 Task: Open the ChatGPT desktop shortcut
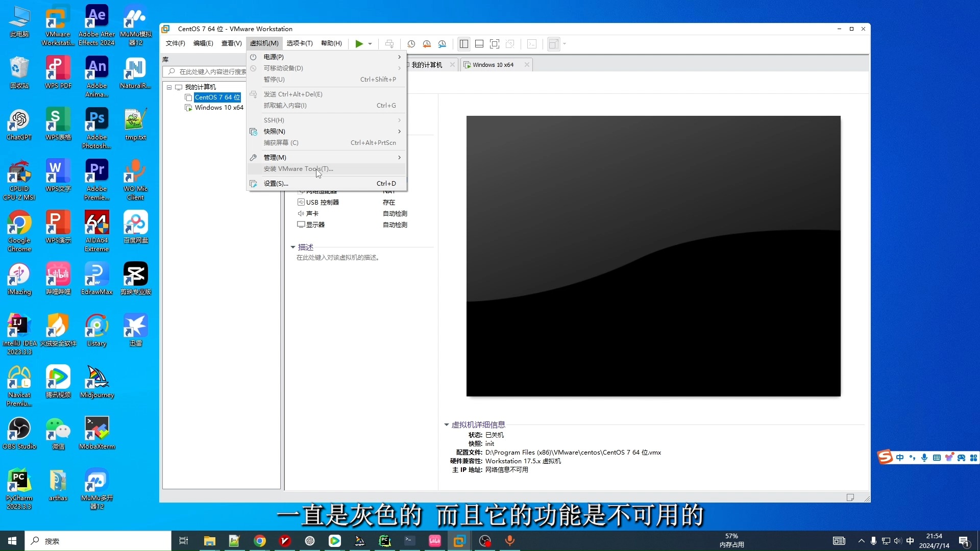click(19, 125)
